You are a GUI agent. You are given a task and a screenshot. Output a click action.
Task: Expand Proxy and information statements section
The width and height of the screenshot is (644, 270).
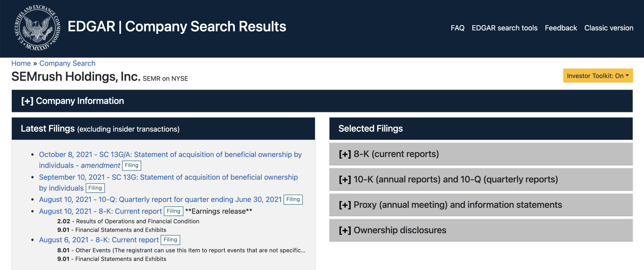click(481, 205)
